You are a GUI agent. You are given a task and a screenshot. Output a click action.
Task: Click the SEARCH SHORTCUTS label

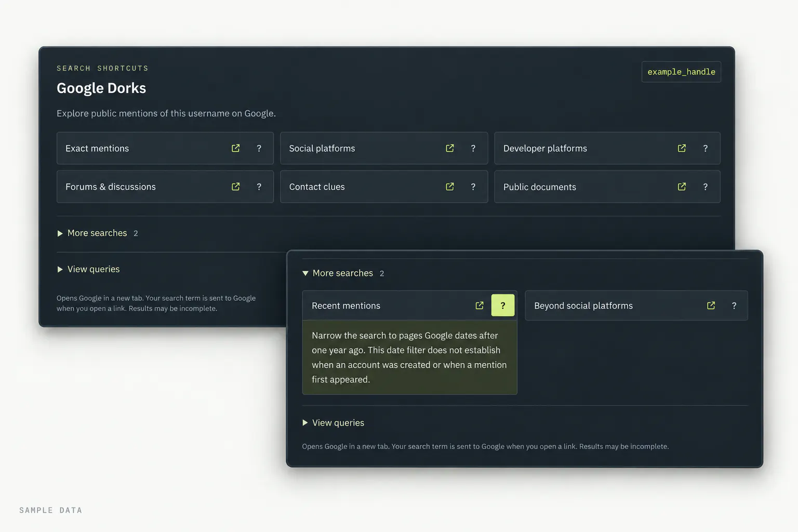click(102, 68)
